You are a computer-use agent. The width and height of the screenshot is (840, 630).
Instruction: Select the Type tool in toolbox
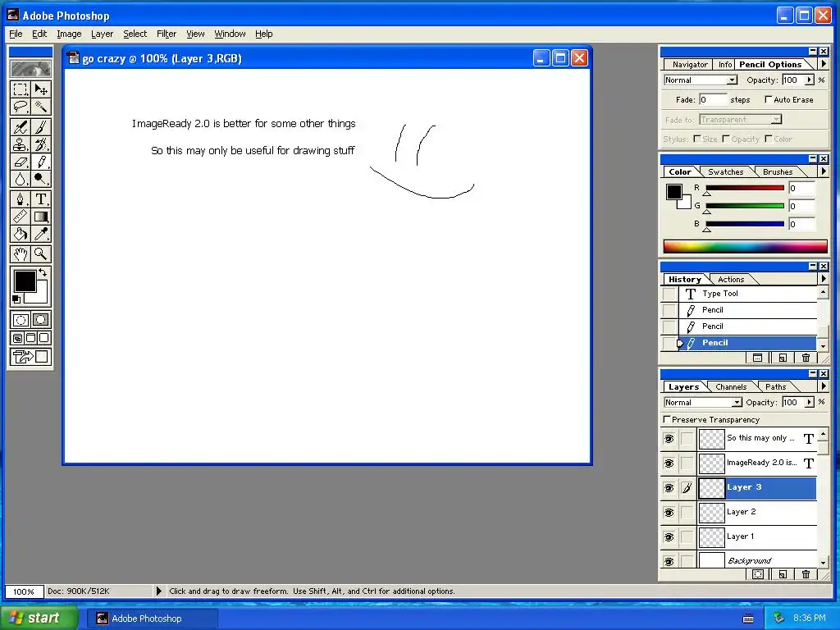tap(41, 199)
